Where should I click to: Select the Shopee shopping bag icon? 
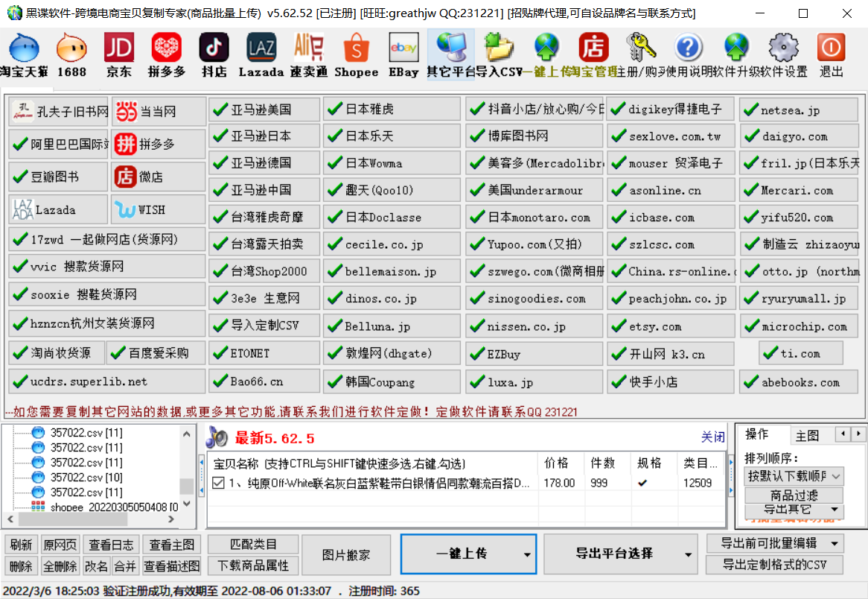click(x=356, y=54)
